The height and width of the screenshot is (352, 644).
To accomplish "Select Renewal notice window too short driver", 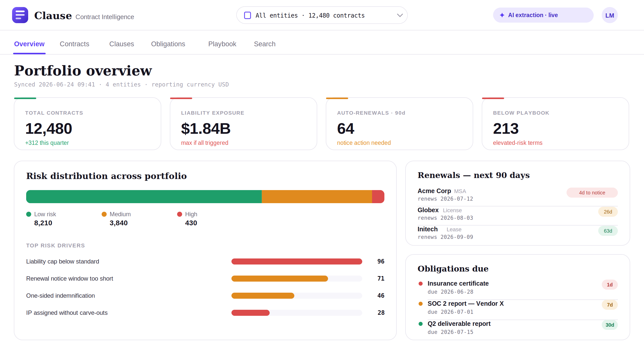I will coord(205,279).
